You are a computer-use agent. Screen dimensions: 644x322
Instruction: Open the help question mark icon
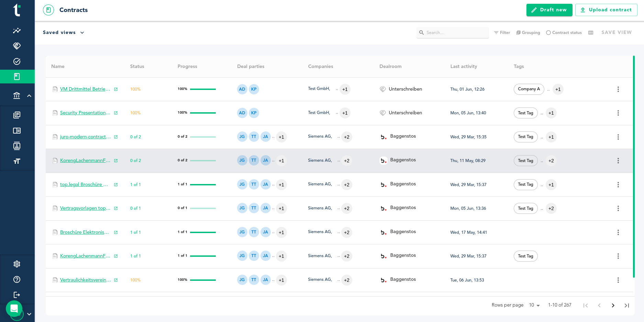tap(17, 279)
